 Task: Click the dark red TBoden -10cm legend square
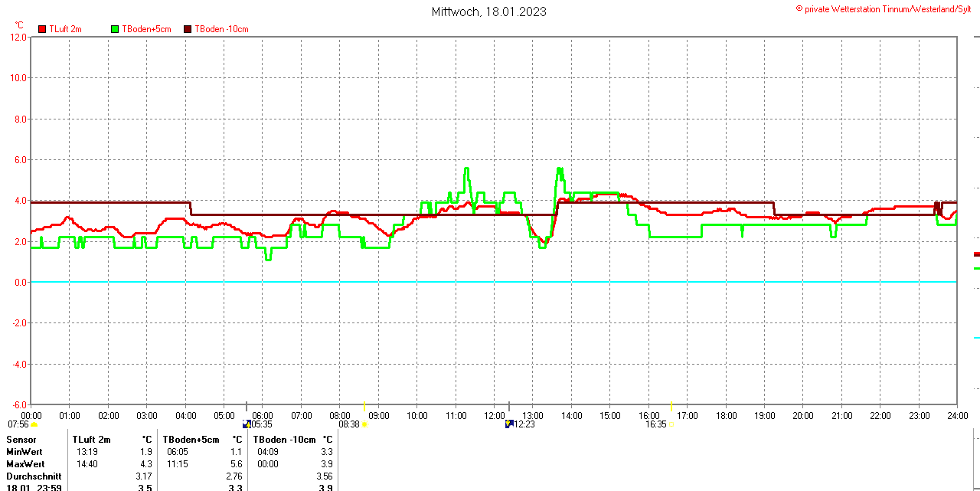tap(188, 29)
